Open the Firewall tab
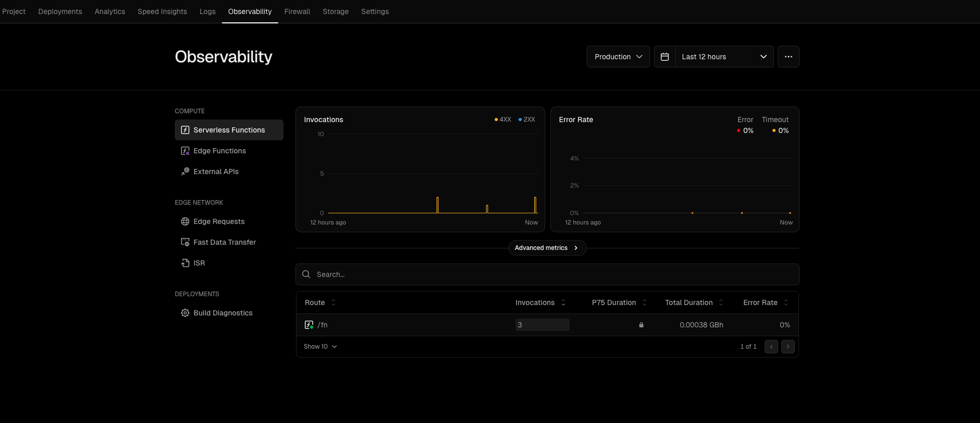Viewport: 980px width, 423px height. click(297, 11)
